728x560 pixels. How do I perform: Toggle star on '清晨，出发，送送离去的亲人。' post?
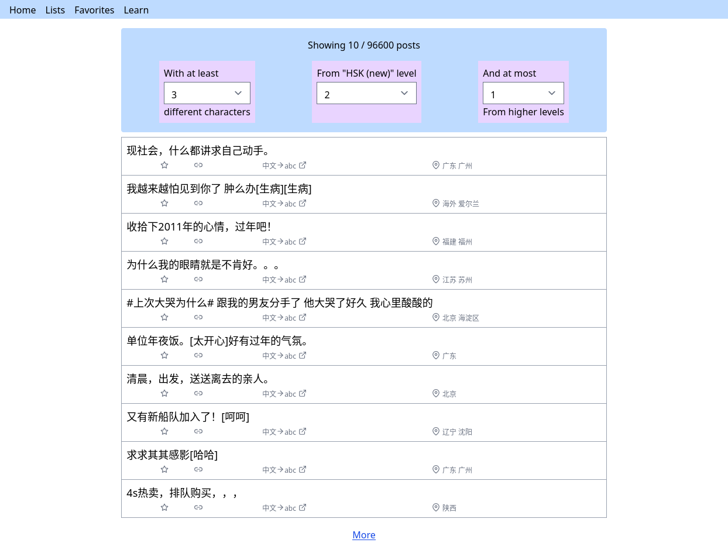(164, 394)
